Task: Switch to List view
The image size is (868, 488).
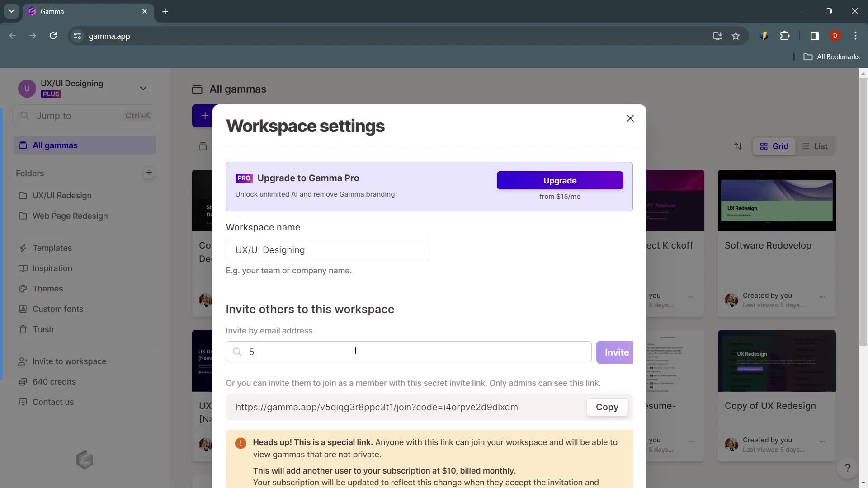Action: tap(815, 146)
